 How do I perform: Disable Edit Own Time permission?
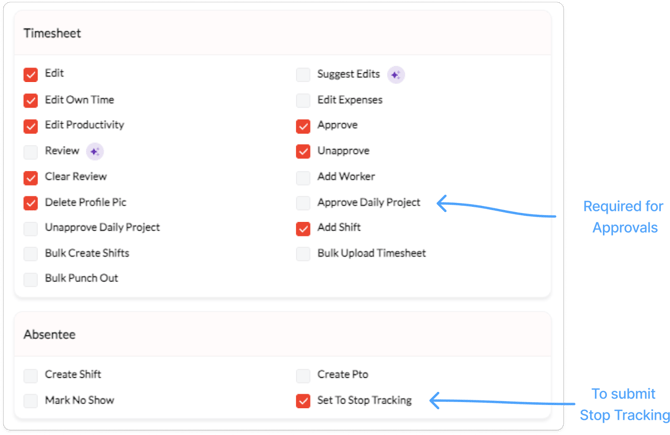click(x=31, y=100)
